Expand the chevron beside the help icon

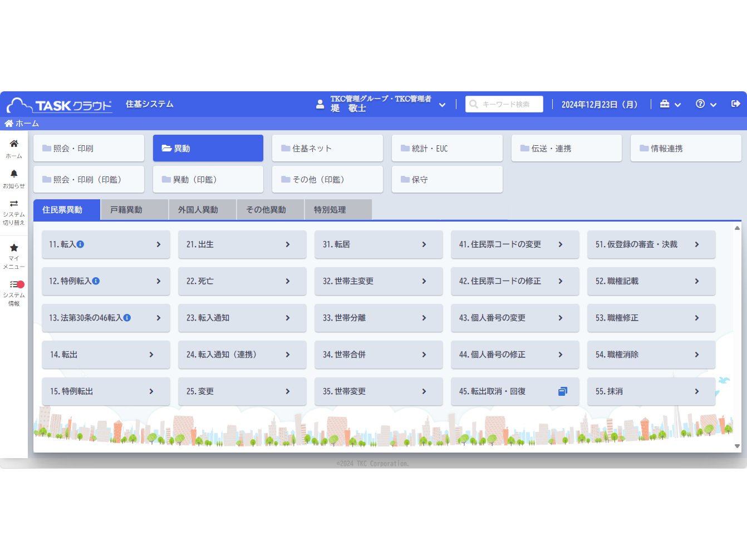point(713,105)
